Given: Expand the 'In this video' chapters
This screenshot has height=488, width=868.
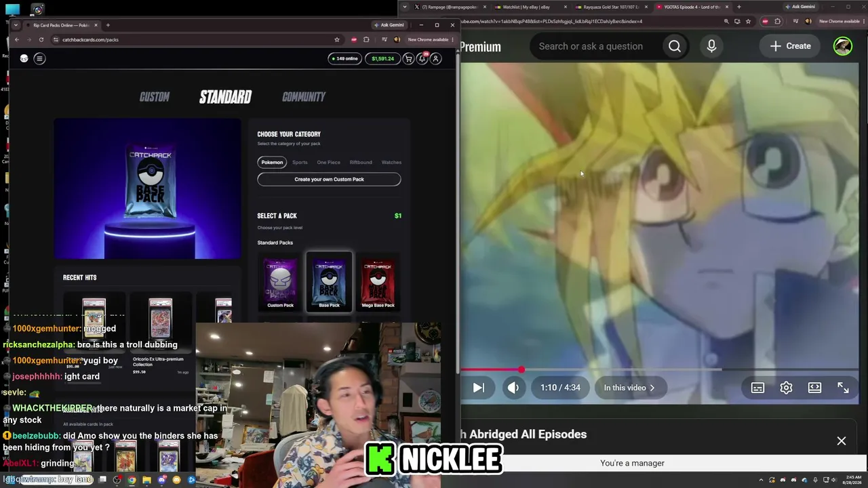Looking at the screenshot, I should click(x=629, y=388).
